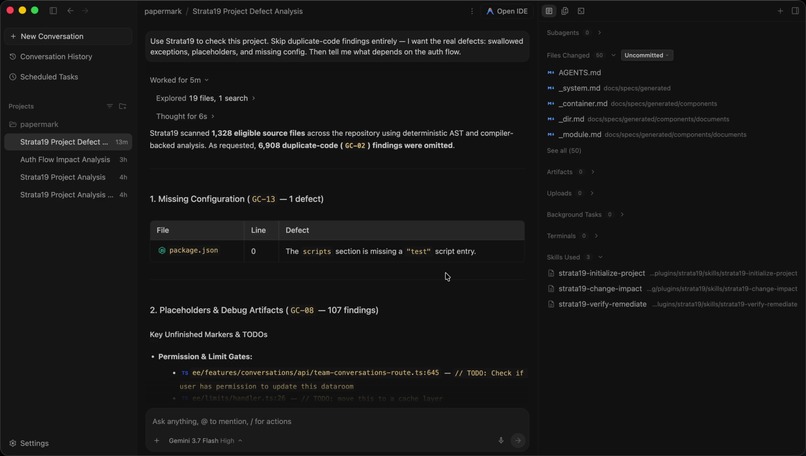The image size is (806, 456).
Task: Collapse Files Changed section
Action: [581, 55]
